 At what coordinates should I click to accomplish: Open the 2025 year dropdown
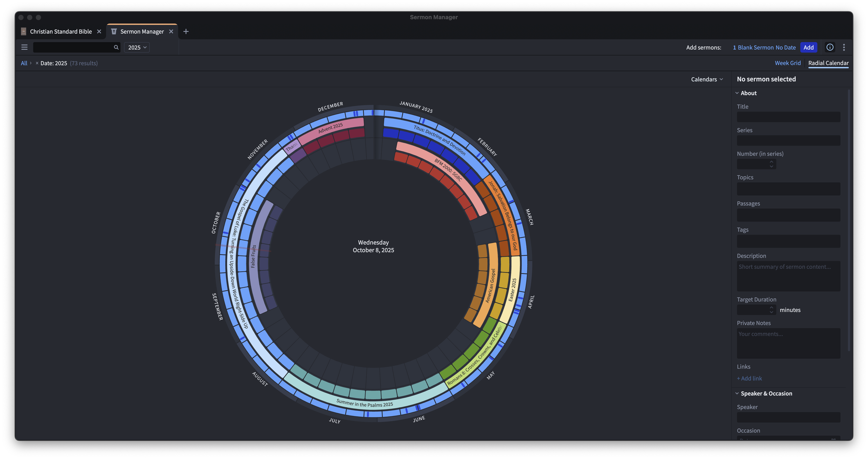click(x=137, y=48)
